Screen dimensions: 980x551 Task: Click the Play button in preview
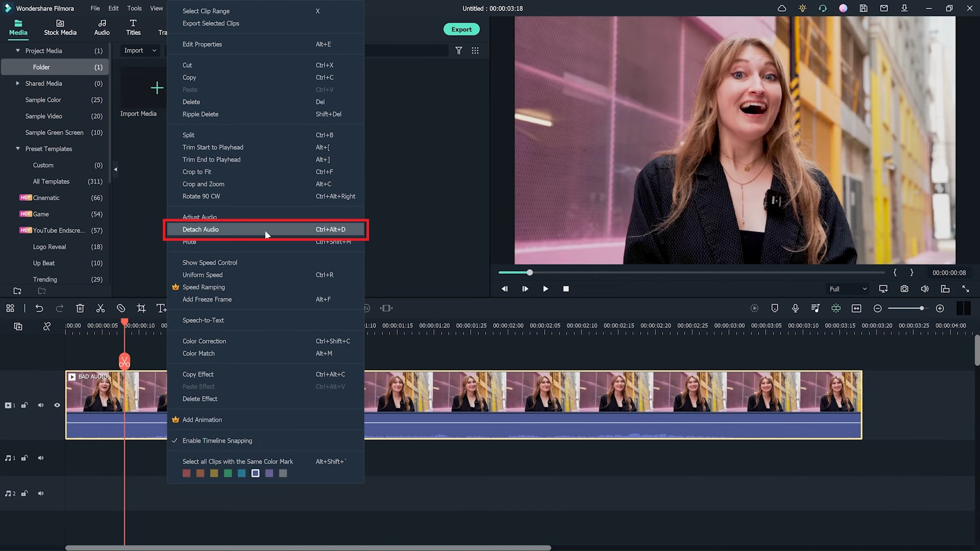click(546, 289)
